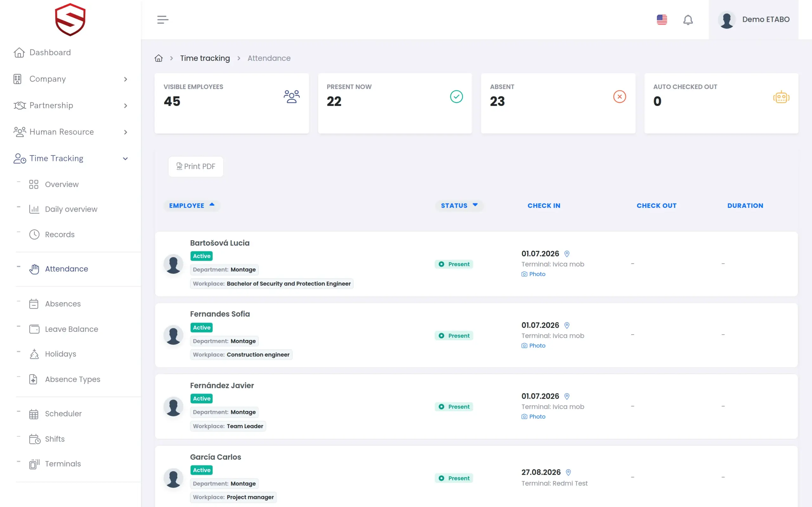812x507 pixels.
Task: Click the home breadcrumb icon
Action: pyautogui.click(x=159, y=58)
